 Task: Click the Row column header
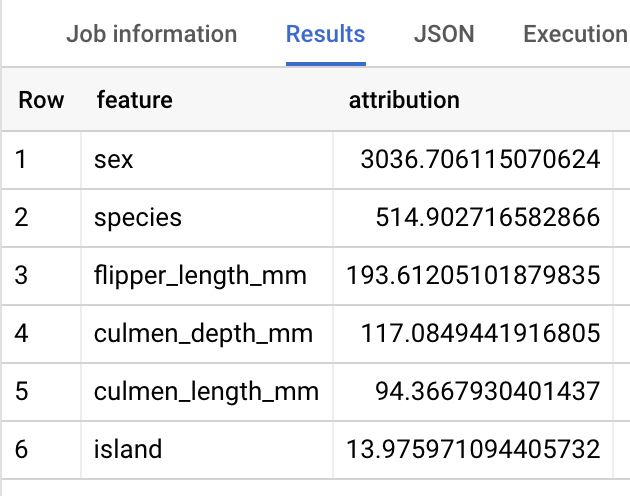tap(41, 100)
